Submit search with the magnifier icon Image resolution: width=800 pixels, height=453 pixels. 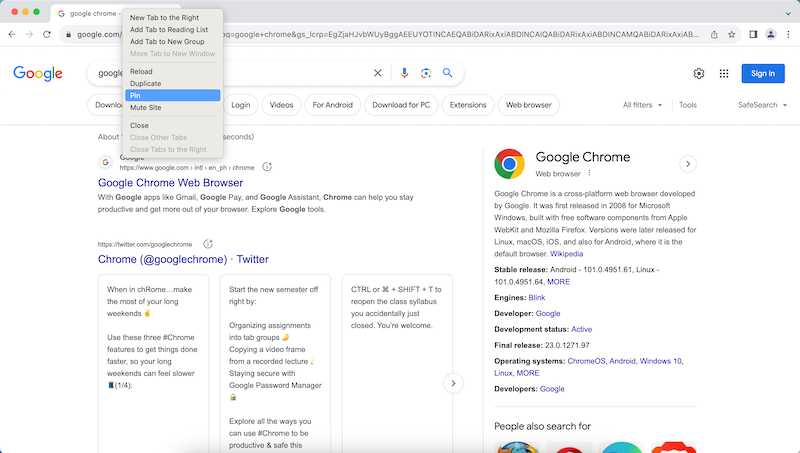tap(447, 73)
